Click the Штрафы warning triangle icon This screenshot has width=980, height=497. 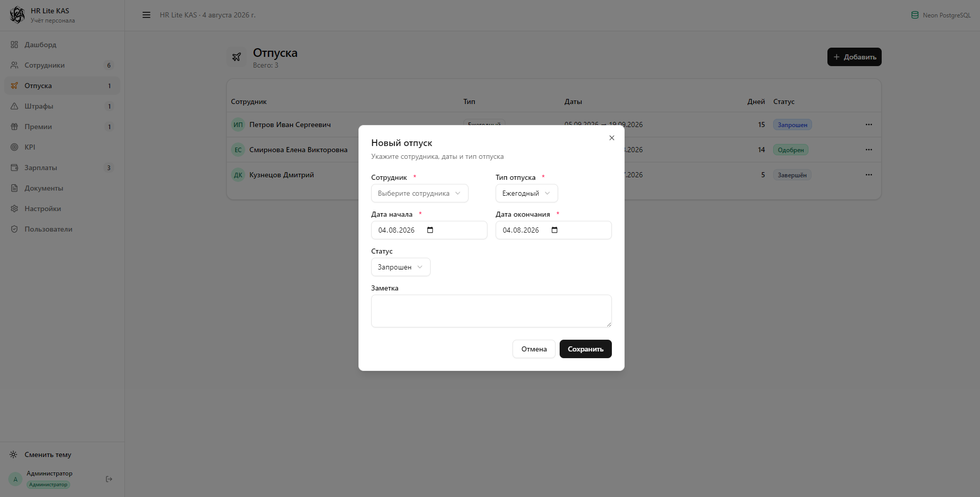[14, 106]
